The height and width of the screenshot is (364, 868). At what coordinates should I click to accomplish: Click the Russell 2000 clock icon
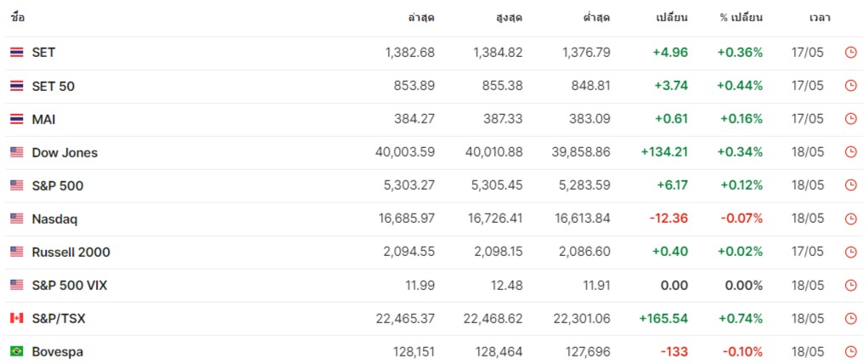point(850,252)
